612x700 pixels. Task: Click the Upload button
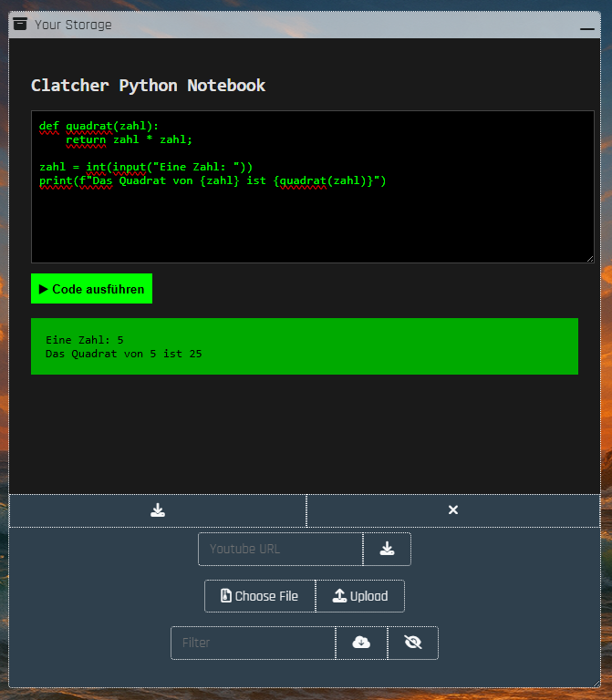tap(360, 596)
